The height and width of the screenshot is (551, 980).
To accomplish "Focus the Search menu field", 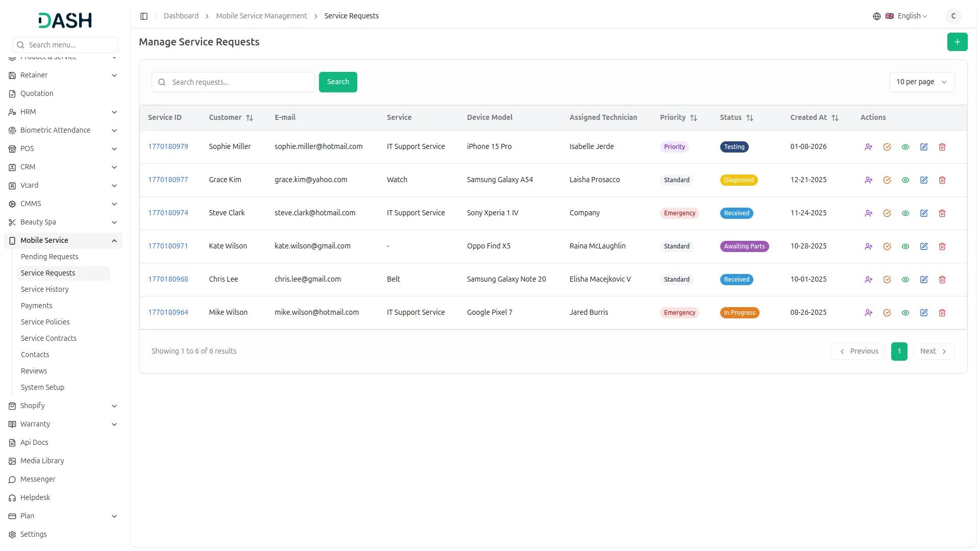I will pyautogui.click(x=65, y=45).
